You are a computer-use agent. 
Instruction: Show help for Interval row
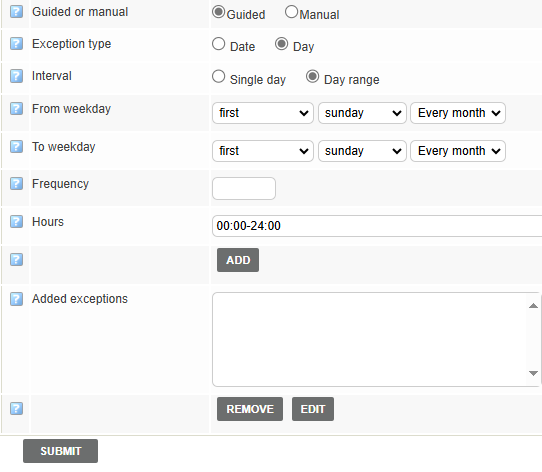(16, 76)
